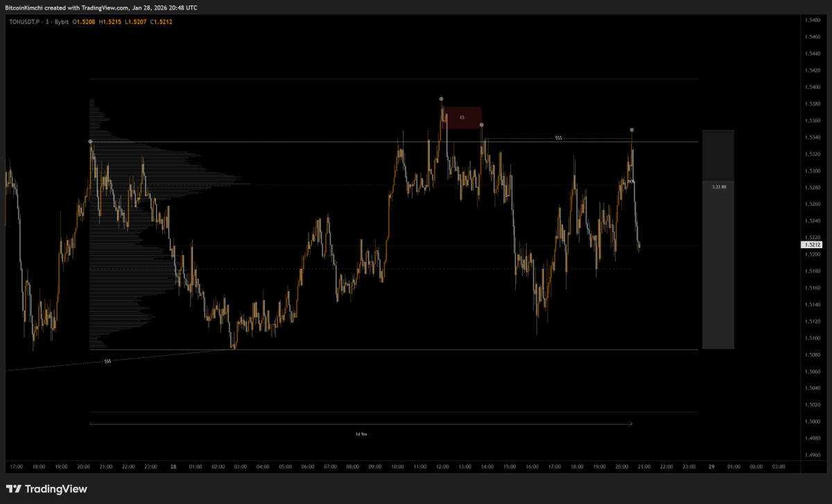
Task: Click price axis label 1.4980
Action: pyautogui.click(x=813, y=438)
